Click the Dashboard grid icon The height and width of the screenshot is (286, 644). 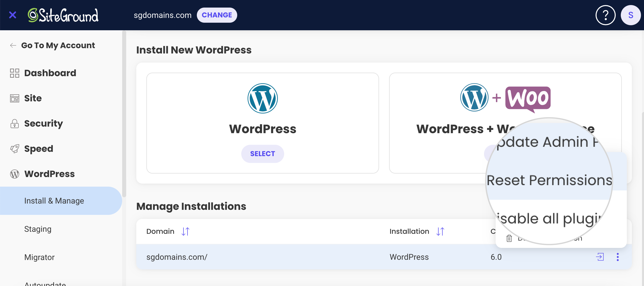[x=15, y=73]
